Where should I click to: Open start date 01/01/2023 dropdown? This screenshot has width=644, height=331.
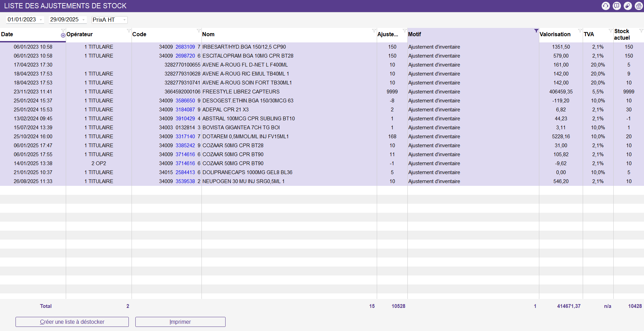point(41,20)
